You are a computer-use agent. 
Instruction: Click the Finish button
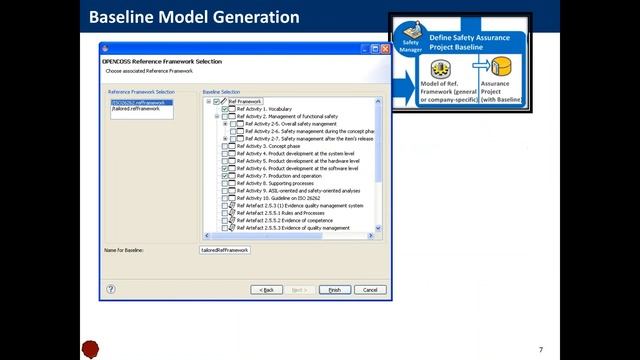[335, 290]
